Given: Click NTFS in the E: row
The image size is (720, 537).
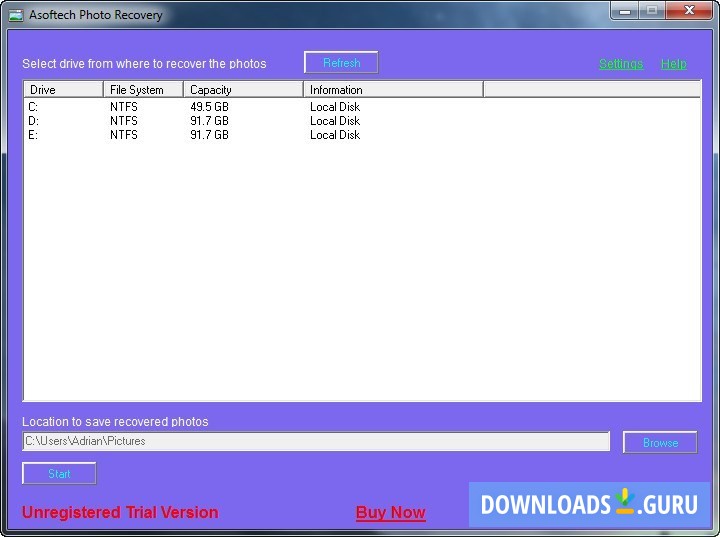Looking at the screenshot, I should click(124, 135).
